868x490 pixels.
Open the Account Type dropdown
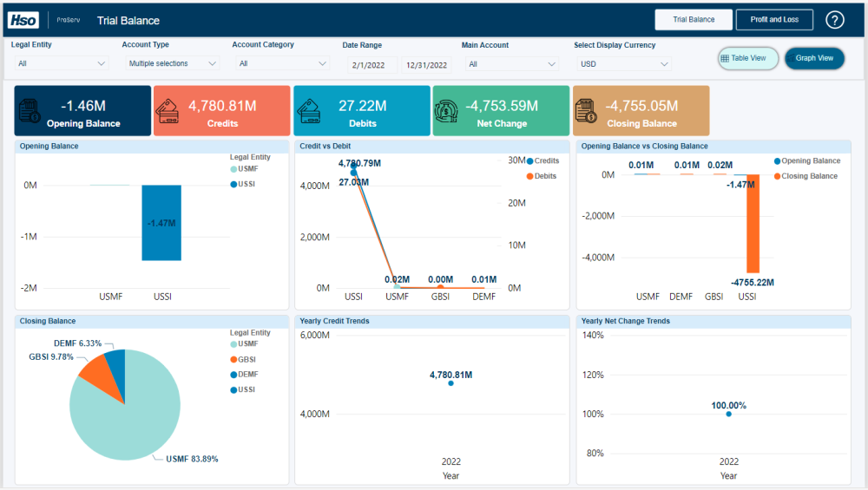pos(172,63)
